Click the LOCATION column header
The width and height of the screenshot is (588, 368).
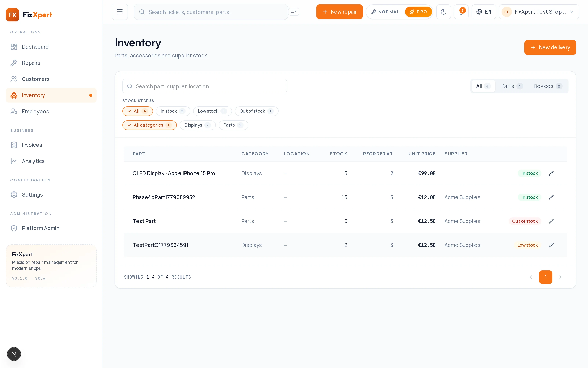[297, 154]
